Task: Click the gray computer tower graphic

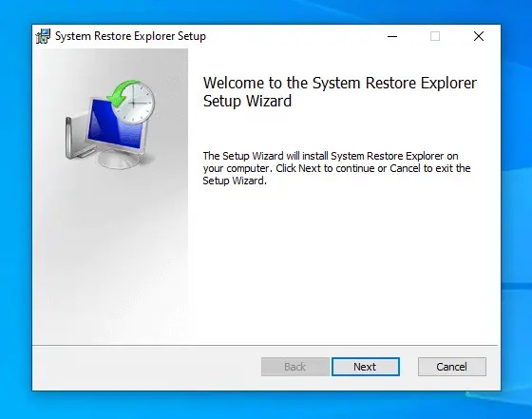Action: pos(76,138)
